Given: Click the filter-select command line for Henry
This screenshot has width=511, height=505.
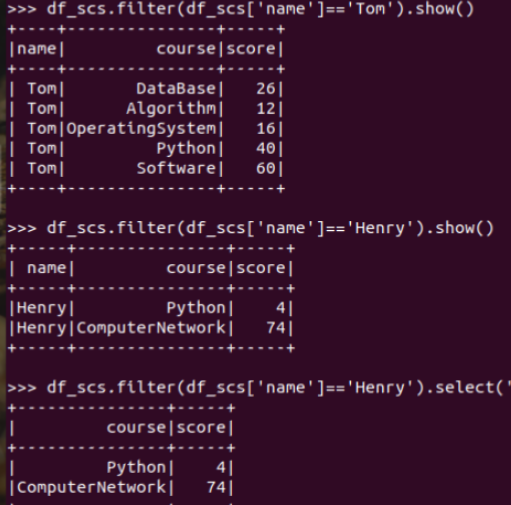Looking at the screenshot, I should pos(259,388).
